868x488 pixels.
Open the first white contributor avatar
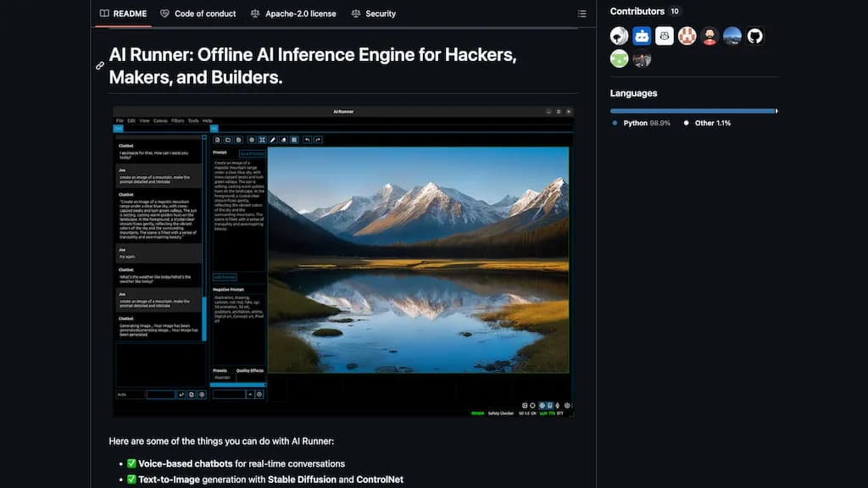click(619, 36)
